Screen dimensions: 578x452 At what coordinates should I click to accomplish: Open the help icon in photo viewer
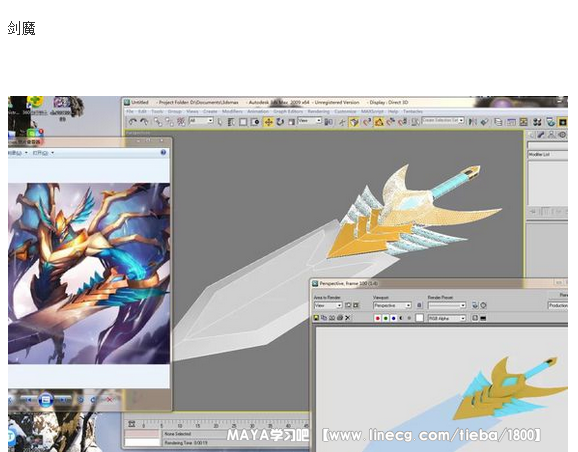(x=163, y=152)
